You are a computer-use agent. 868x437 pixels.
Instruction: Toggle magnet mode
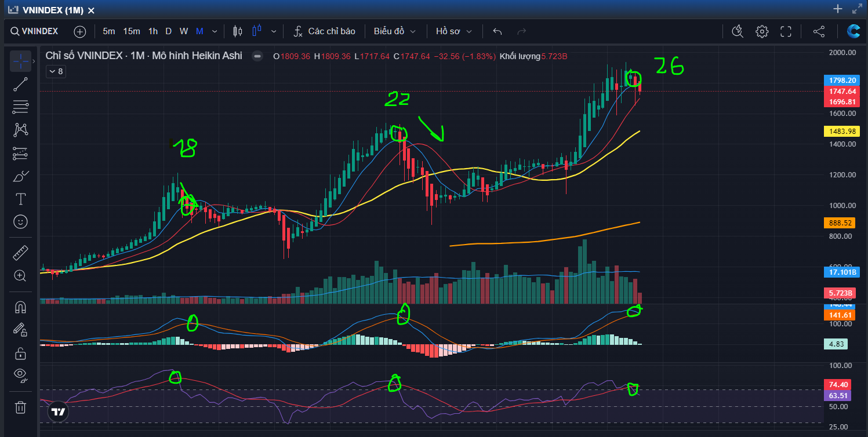click(20, 307)
